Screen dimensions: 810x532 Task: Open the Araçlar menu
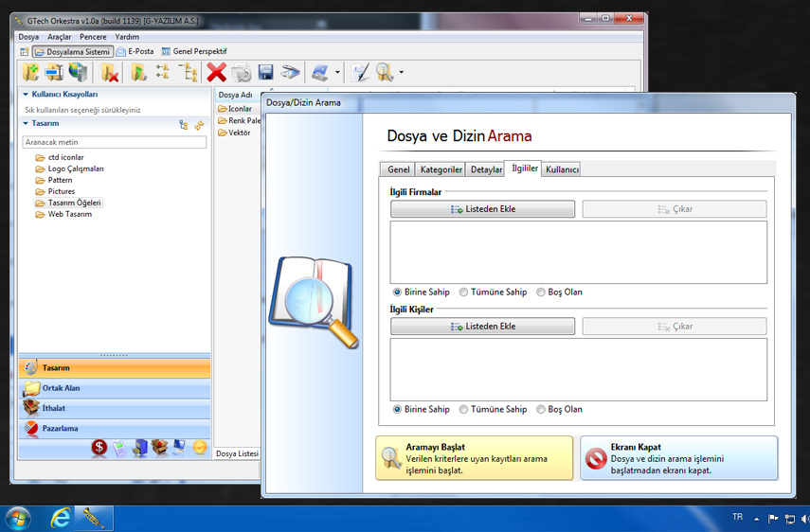pos(59,37)
